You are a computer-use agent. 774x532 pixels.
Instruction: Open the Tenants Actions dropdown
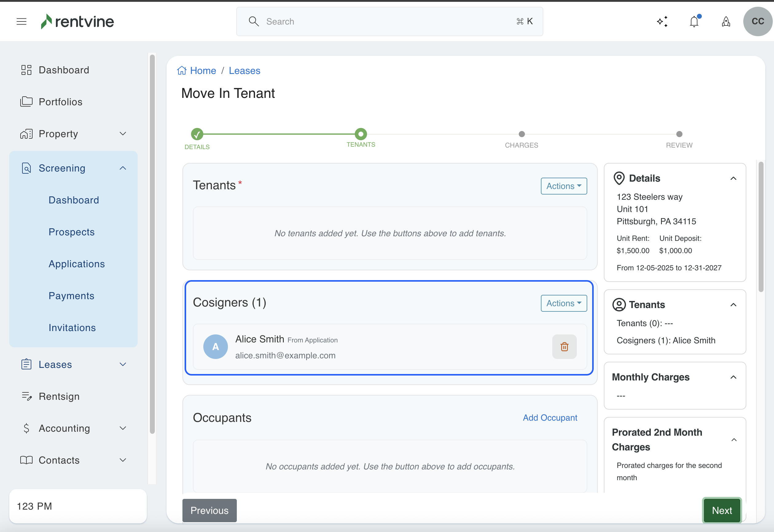564,186
